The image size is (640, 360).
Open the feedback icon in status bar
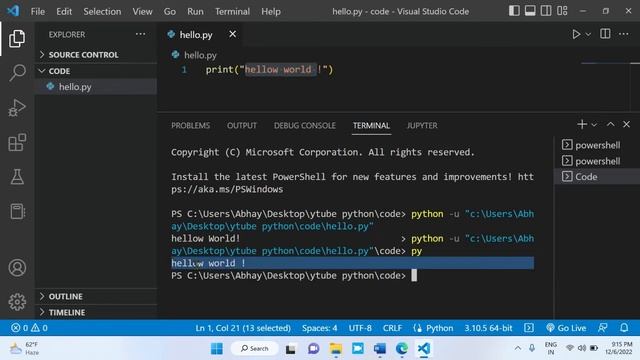[602, 328]
